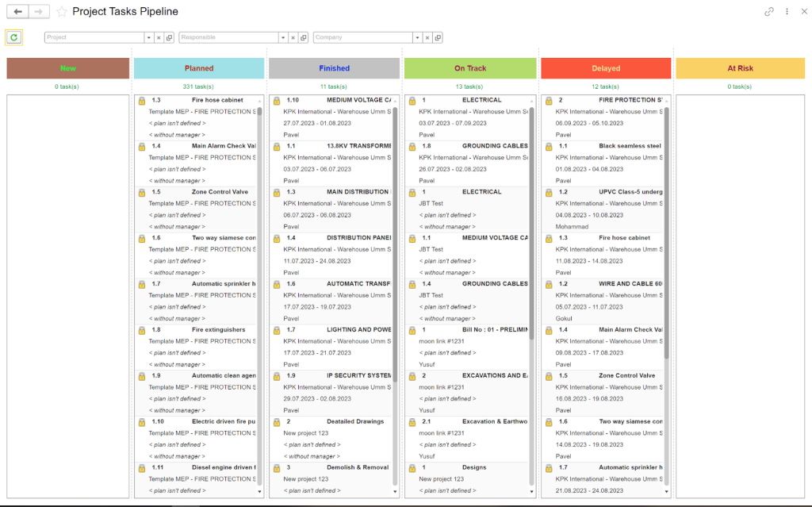Open task 'IP SECURITY SYSTEM' in Finished column
The width and height of the screenshot is (812, 507).
click(x=359, y=375)
